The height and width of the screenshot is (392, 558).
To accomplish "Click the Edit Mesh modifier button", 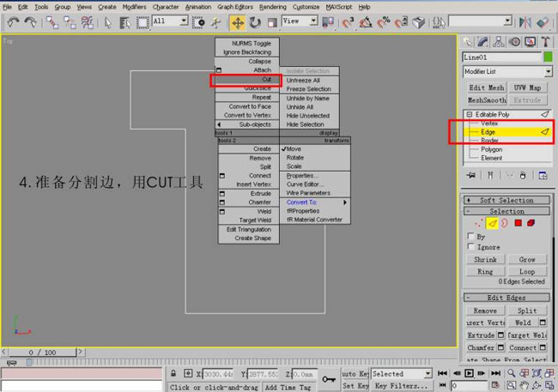I will point(487,87).
